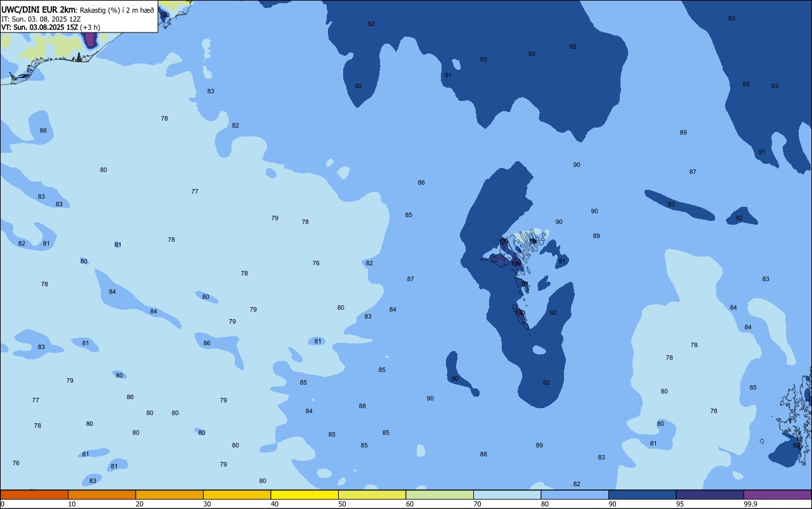The height and width of the screenshot is (509, 812).
Task: Click the 80–90 light blue legend swatch
Action: pyautogui.click(x=575, y=494)
